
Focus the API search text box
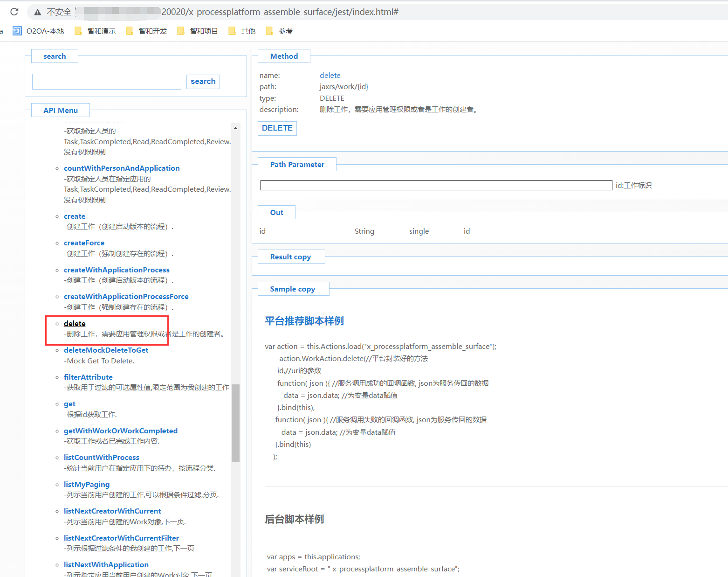pyautogui.click(x=107, y=82)
